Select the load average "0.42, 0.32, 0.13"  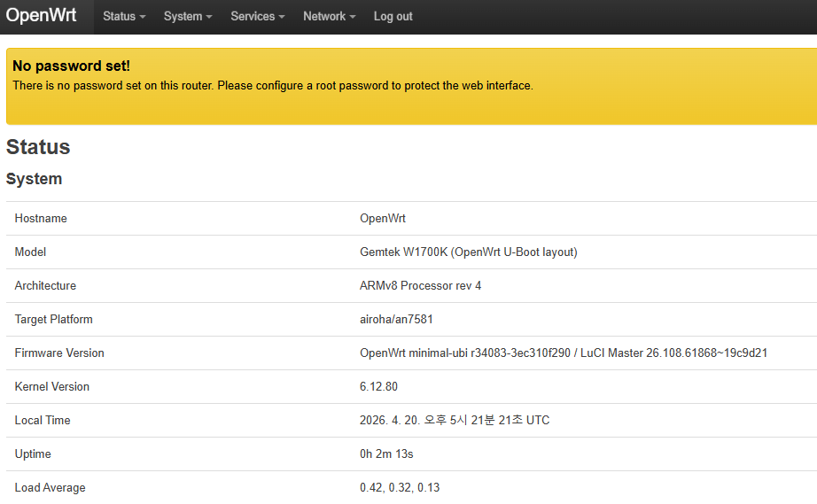click(400, 488)
